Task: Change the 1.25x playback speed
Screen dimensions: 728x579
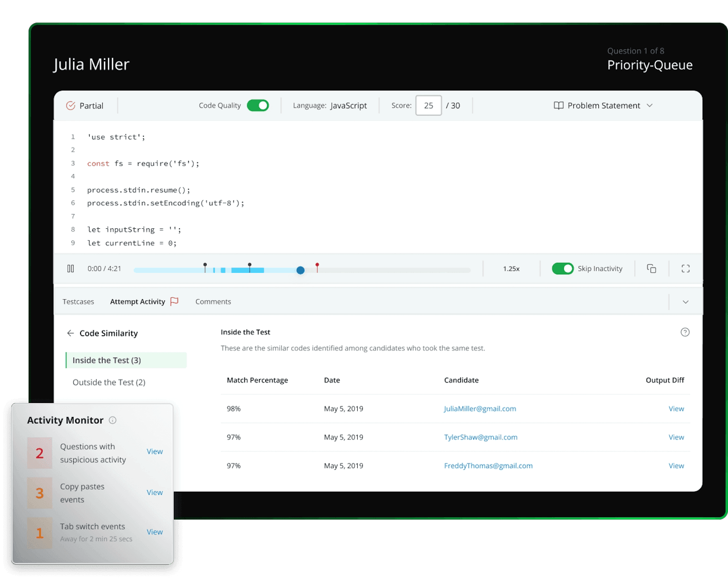Action: point(511,269)
